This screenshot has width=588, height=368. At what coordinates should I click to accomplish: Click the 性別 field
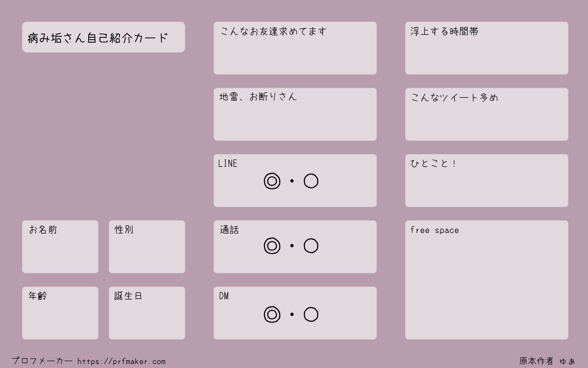point(147,247)
